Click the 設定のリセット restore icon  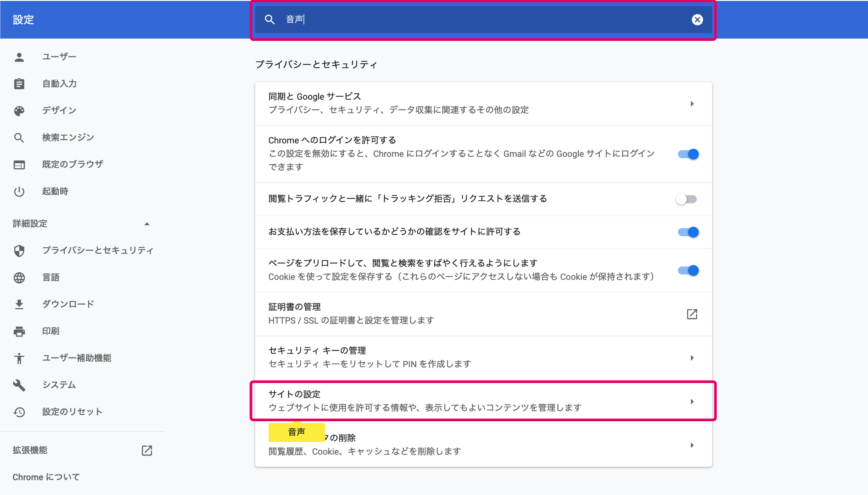point(19,412)
